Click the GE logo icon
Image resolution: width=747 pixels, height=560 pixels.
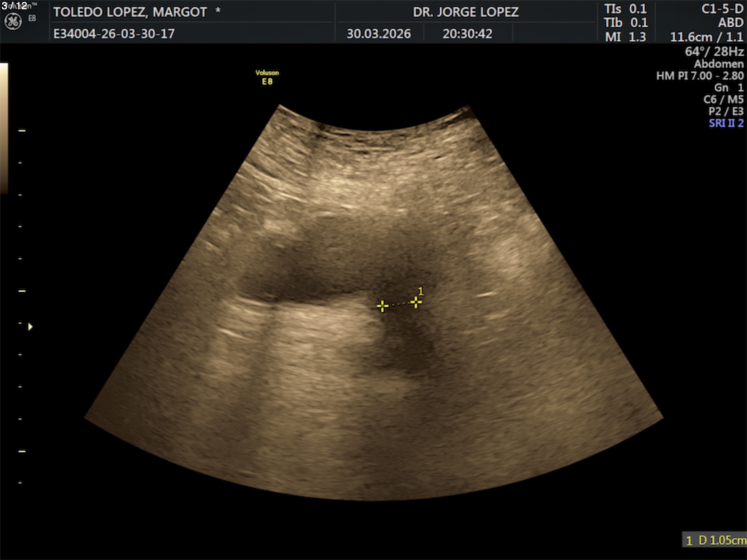(x=13, y=22)
